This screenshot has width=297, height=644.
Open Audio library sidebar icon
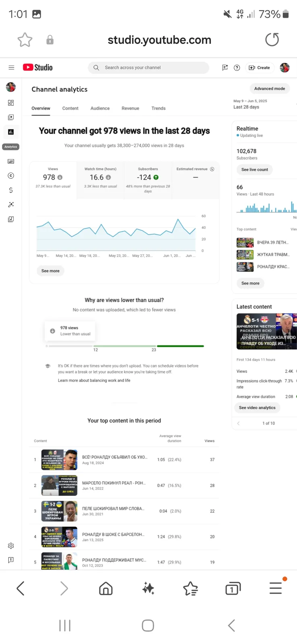pyautogui.click(x=11, y=219)
